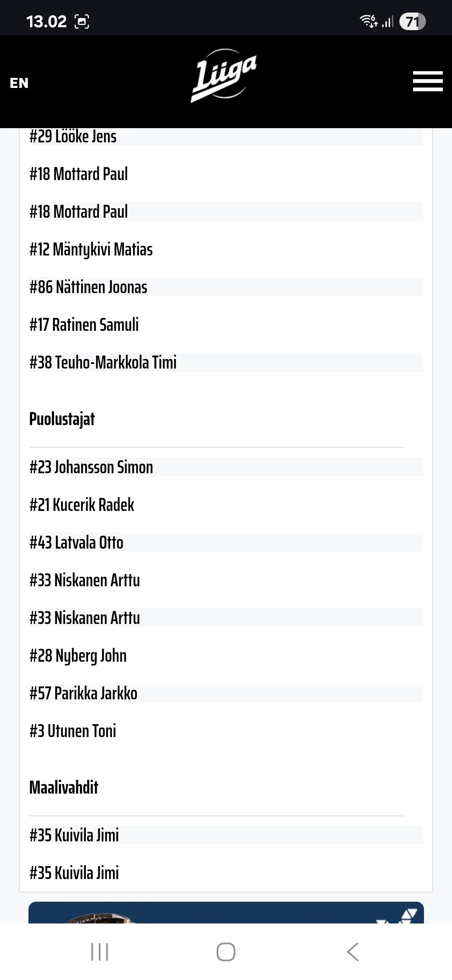Image resolution: width=452 pixels, height=980 pixels.
Task: Open the banner below the roster
Action: tap(226, 912)
